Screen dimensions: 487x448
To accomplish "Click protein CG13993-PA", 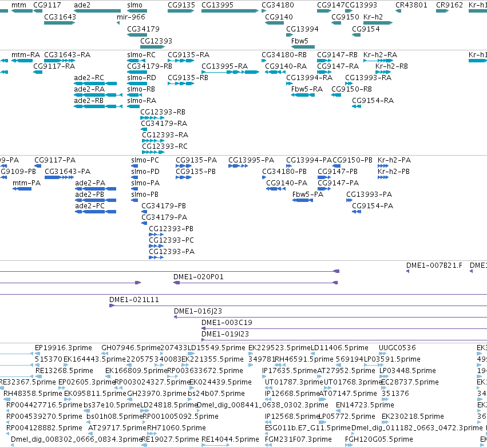I will coord(350,200).
